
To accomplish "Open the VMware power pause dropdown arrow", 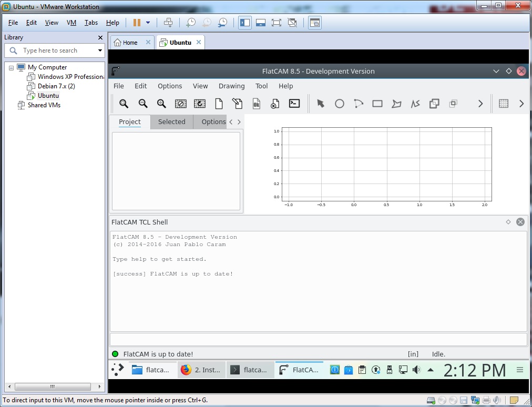I will pos(148,23).
